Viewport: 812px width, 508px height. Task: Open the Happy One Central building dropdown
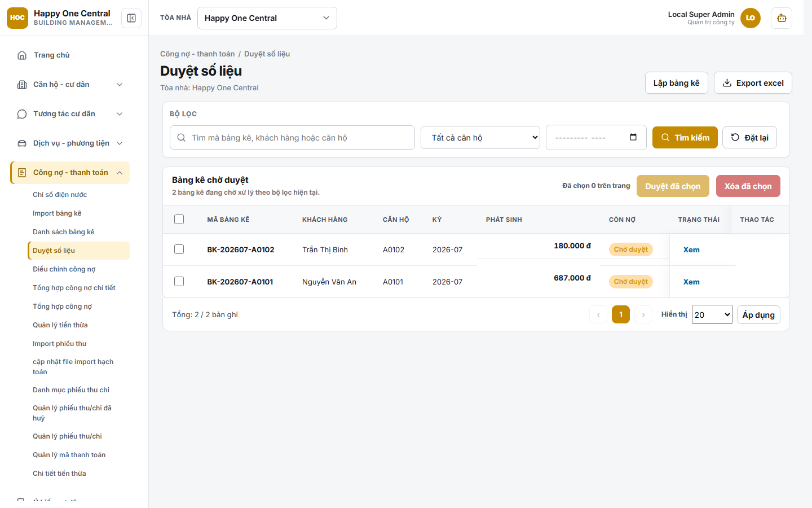point(267,18)
